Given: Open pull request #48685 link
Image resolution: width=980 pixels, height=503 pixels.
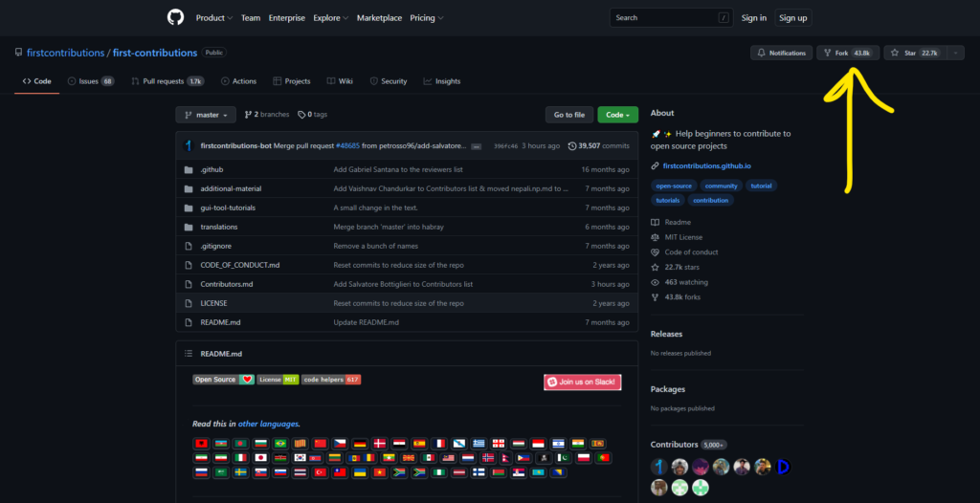Looking at the screenshot, I should click(x=347, y=146).
